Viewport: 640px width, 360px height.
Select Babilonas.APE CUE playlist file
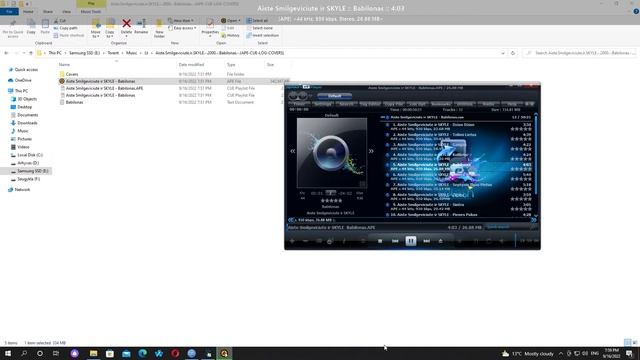click(x=104, y=88)
